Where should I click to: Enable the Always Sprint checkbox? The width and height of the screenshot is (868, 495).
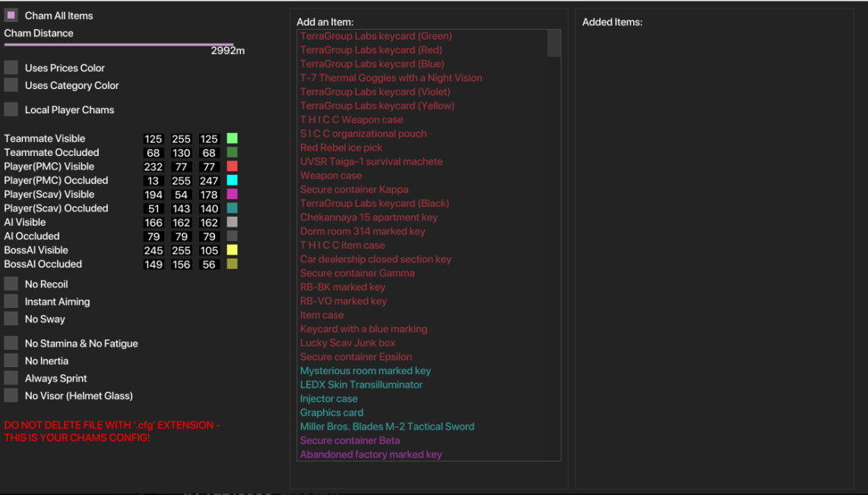[11, 378]
